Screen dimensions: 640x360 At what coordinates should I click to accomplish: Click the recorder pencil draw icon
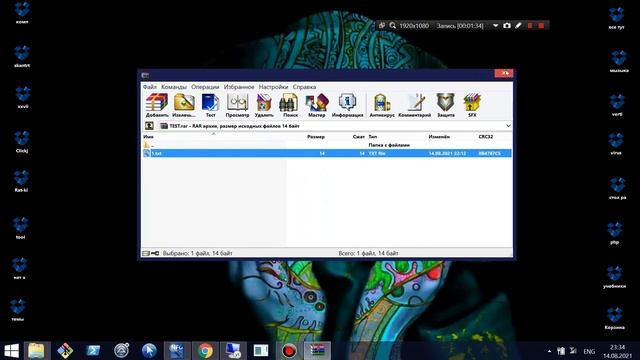tap(518, 25)
